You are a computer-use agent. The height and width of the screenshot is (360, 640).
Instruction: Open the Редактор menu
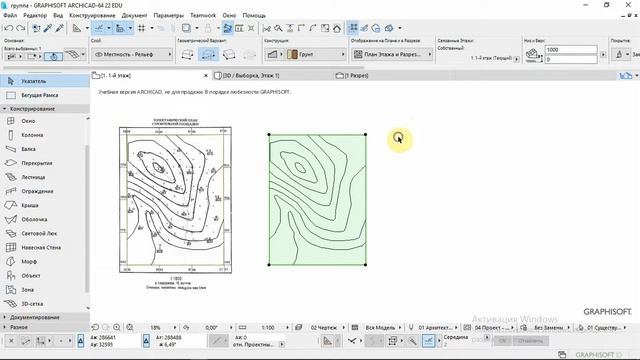click(x=35, y=15)
